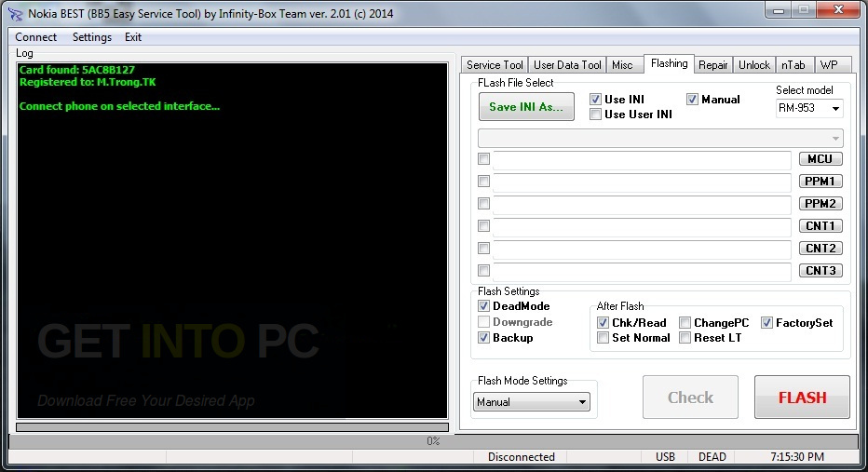Enable the Reset LT checkbox
The height and width of the screenshot is (472, 868).
tap(685, 338)
